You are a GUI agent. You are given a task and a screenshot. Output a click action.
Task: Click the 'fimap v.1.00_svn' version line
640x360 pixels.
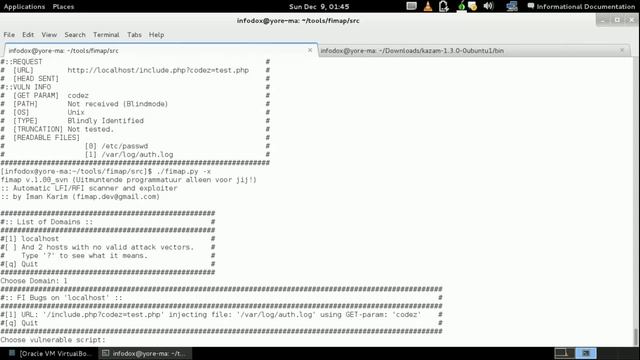click(129, 180)
